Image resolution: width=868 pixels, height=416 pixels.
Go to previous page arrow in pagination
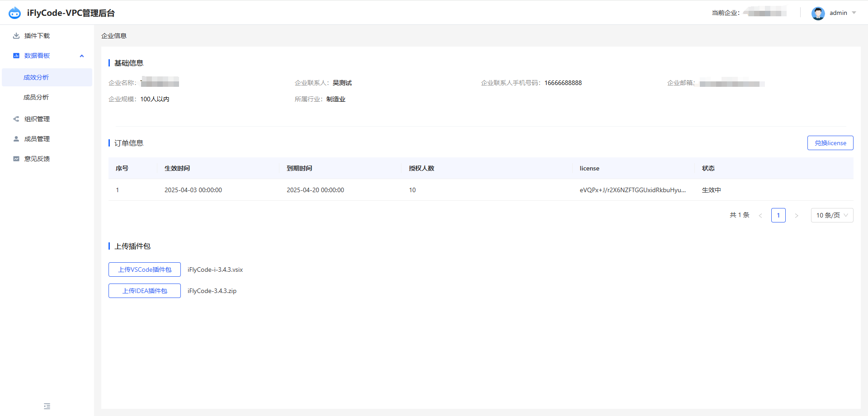[x=760, y=215]
